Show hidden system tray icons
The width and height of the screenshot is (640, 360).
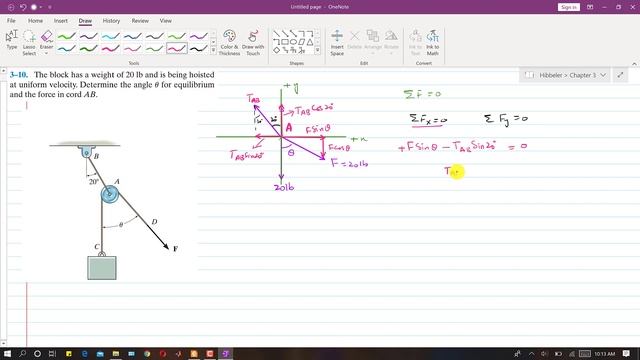pos(531,353)
